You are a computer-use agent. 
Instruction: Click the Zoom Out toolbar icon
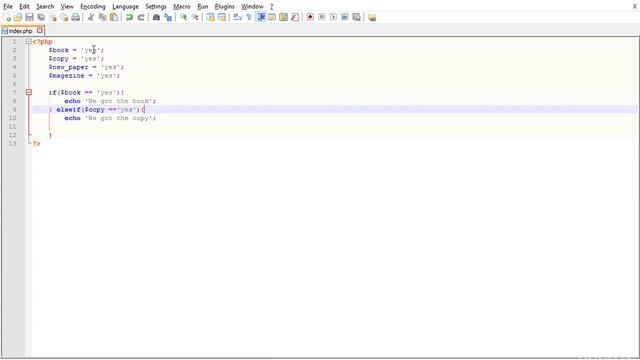click(x=195, y=17)
